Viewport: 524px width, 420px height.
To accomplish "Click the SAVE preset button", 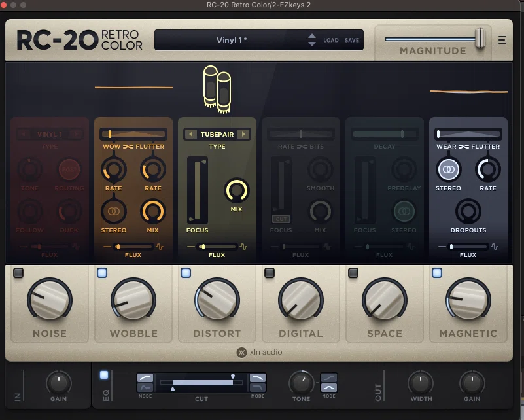I will (x=352, y=40).
